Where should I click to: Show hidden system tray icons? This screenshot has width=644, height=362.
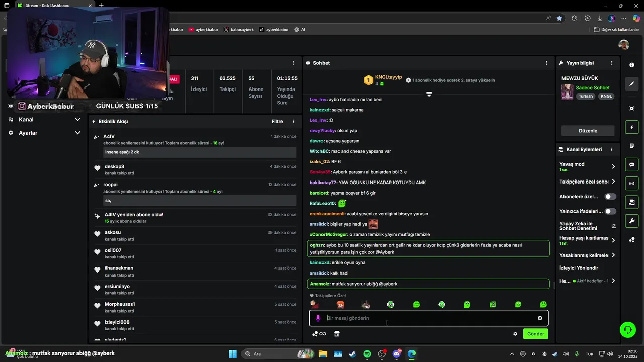512,354
